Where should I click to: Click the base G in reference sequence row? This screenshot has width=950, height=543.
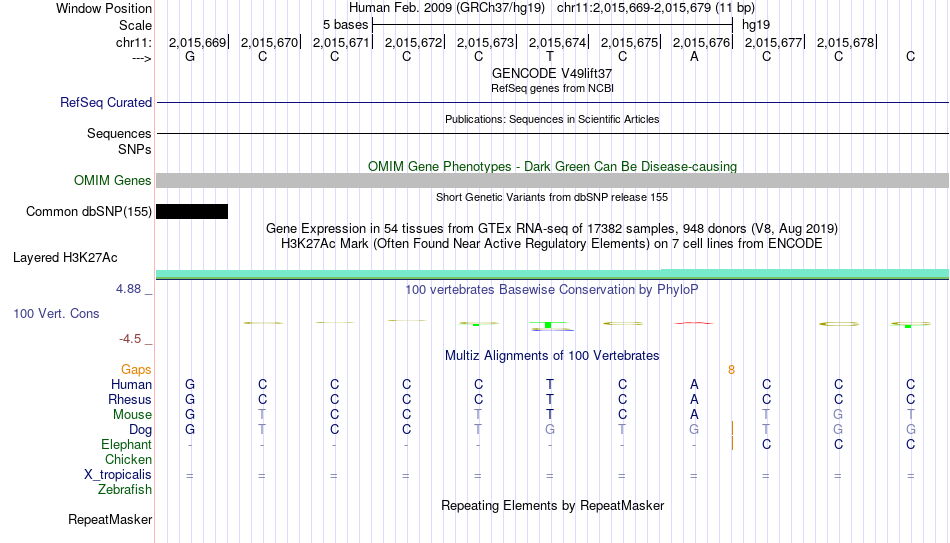click(190, 56)
